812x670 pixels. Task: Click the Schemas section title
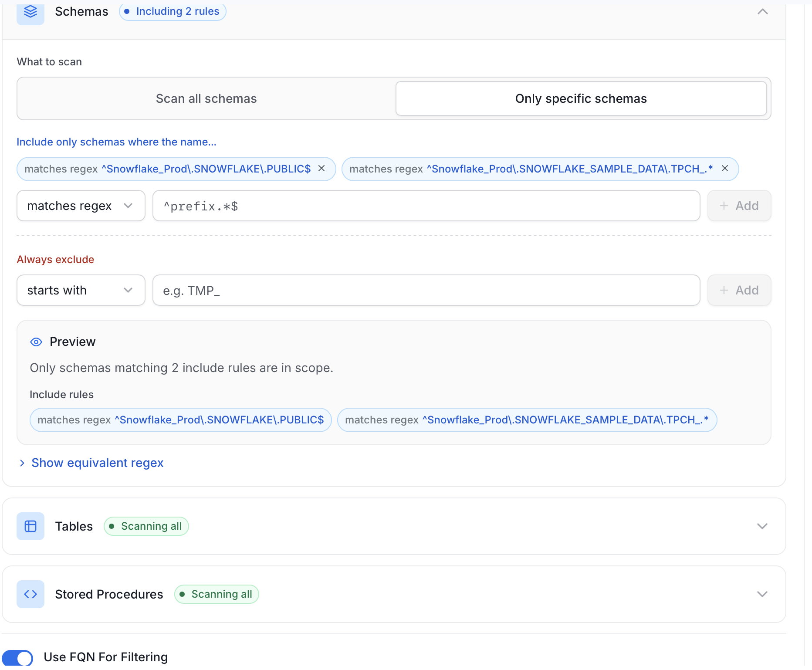click(81, 12)
